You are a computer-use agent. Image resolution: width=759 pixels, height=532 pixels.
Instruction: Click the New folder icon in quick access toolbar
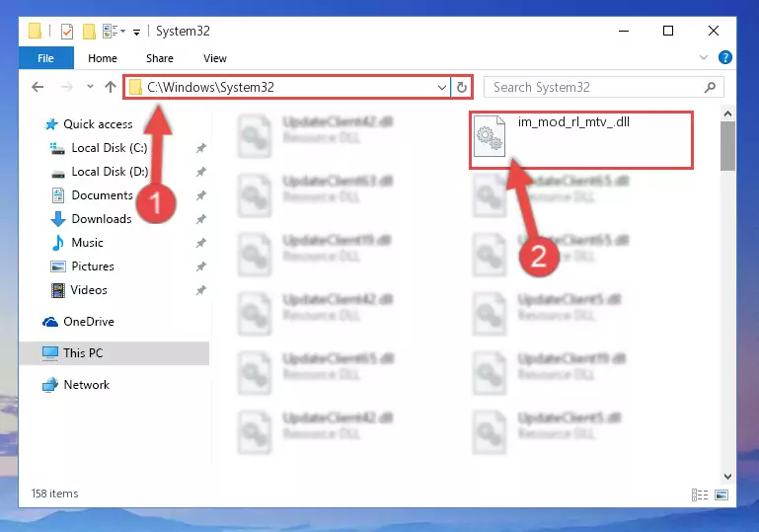(89, 32)
